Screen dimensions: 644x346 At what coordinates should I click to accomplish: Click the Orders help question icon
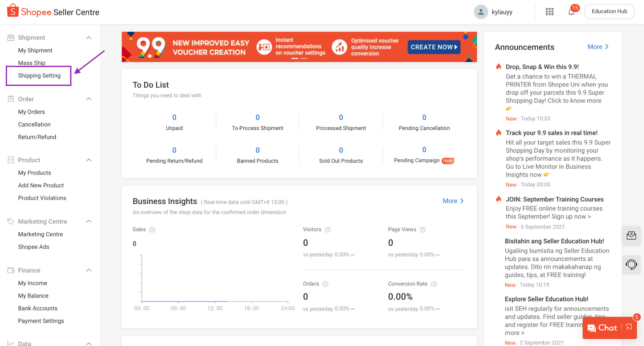(x=325, y=284)
